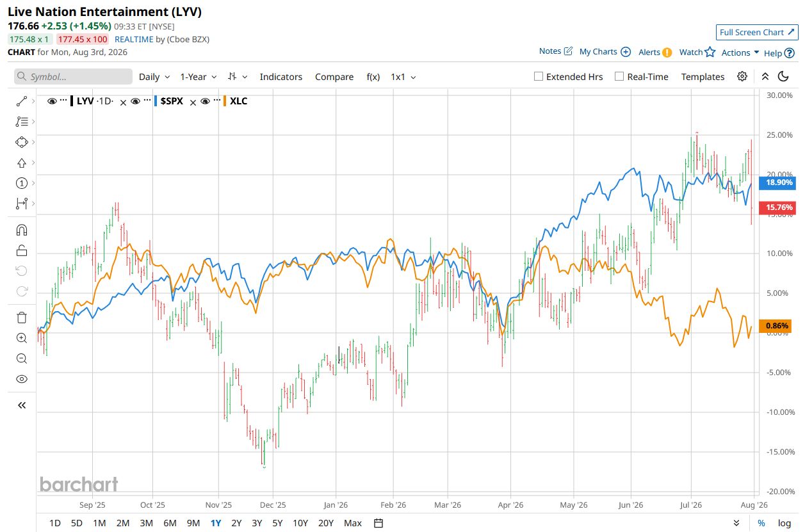Click the REALTIME link
Viewport: 805px width, 532px height.
pos(134,39)
